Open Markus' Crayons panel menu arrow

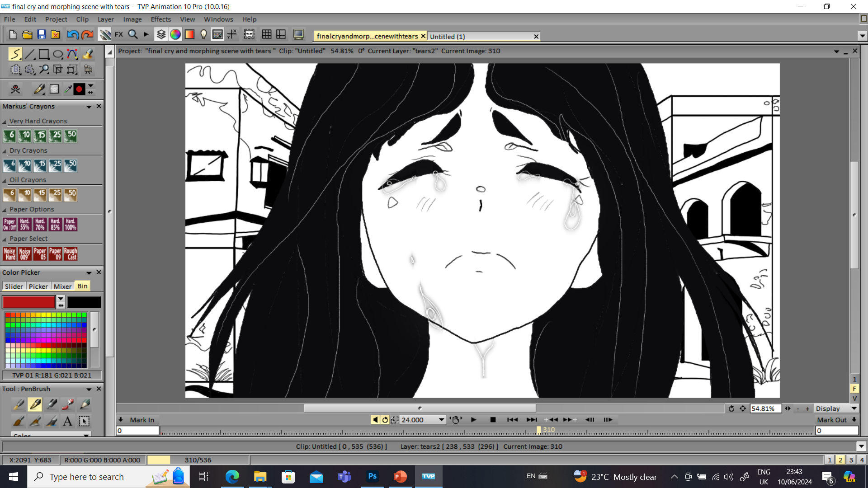click(x=89, y=107)
